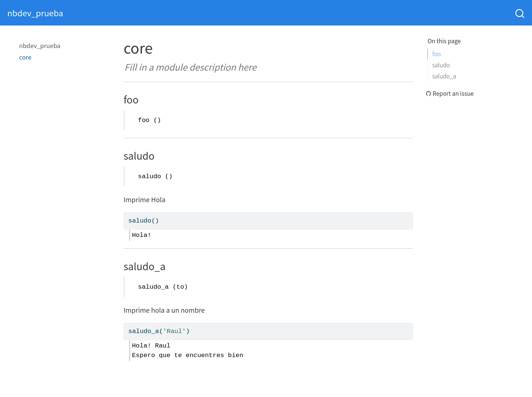This screenshot has width=532, height=397.
Task: Click the foo () signature block
Action: click(149, 120)
